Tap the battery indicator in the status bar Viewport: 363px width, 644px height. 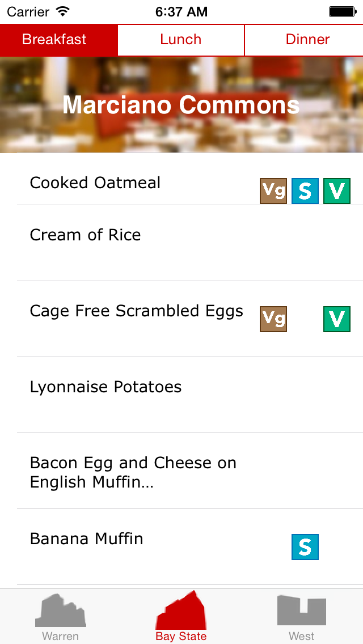[342, 11]
